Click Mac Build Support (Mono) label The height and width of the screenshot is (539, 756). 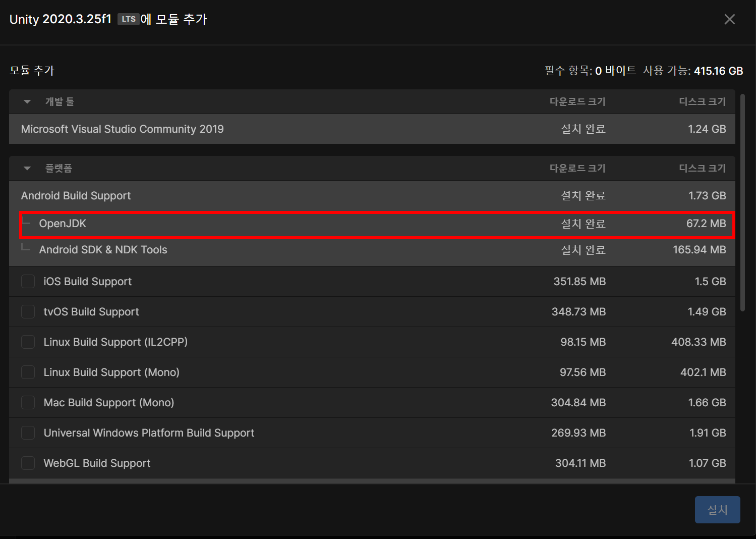tap(109, 403)
